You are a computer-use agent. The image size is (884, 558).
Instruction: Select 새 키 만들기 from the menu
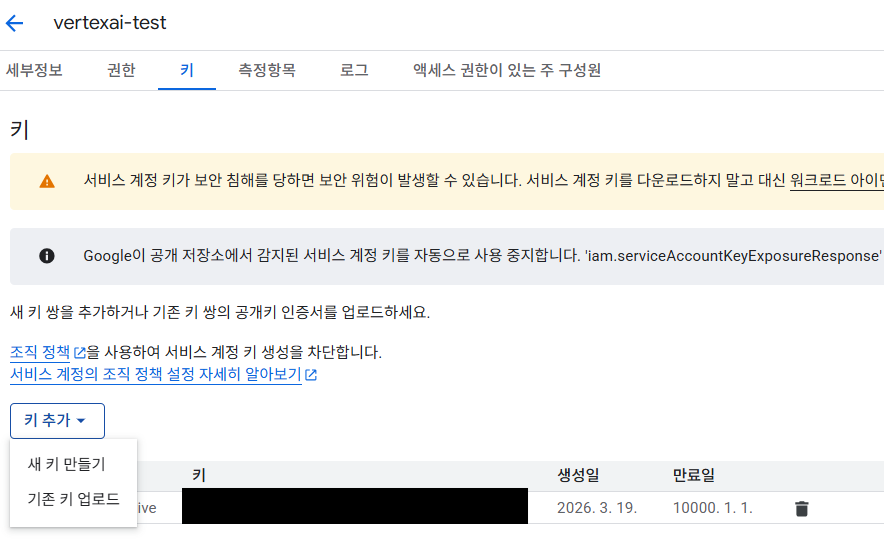[66, 464]
